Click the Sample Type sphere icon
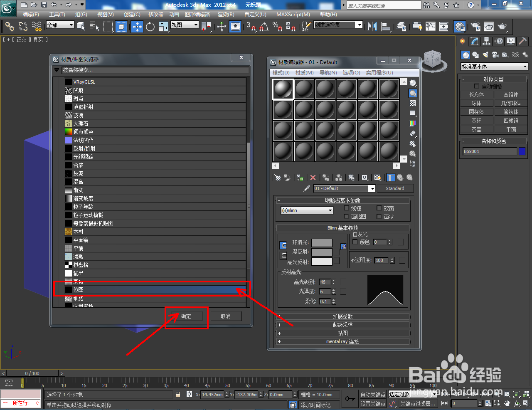This screenshot has height=410, width=532. (x=413, y=83)
